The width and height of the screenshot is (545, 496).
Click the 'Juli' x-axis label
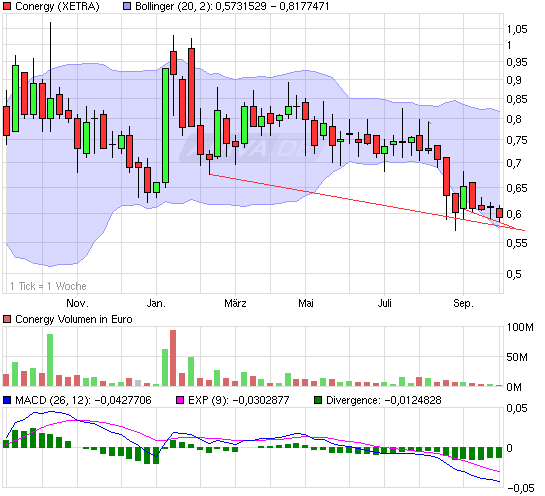(x=384, y=303)
